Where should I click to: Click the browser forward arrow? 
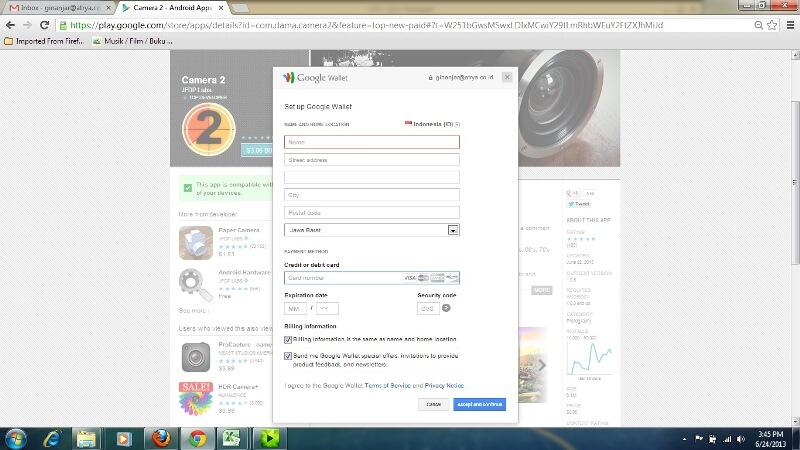tap(27, 25)
